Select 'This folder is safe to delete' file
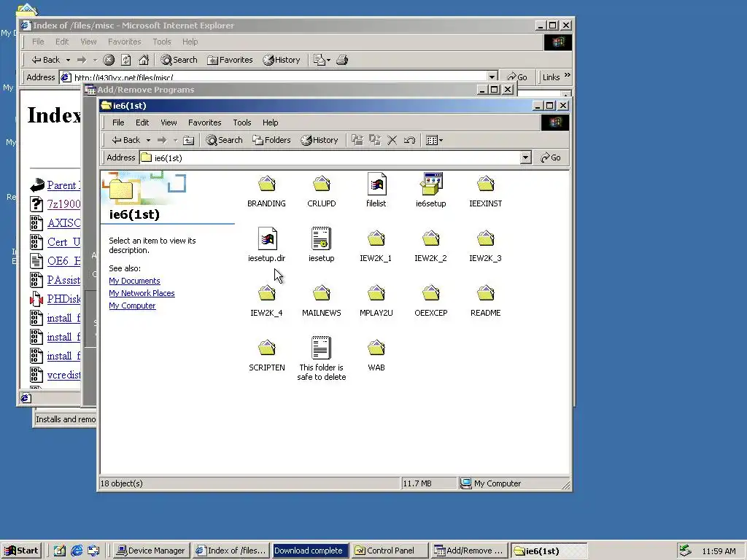 point(321,359)
